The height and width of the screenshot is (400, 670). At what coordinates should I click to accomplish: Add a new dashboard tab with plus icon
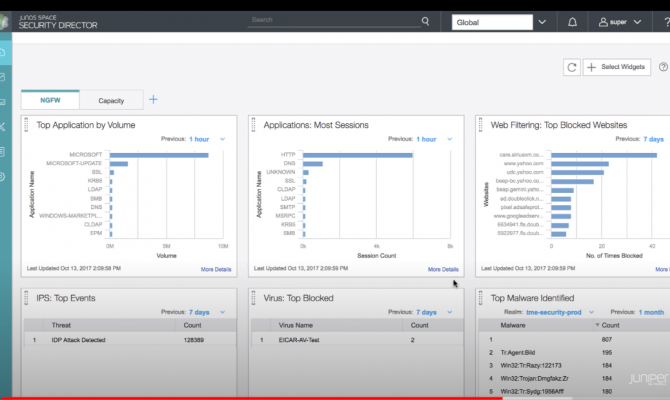coord(153,100)
